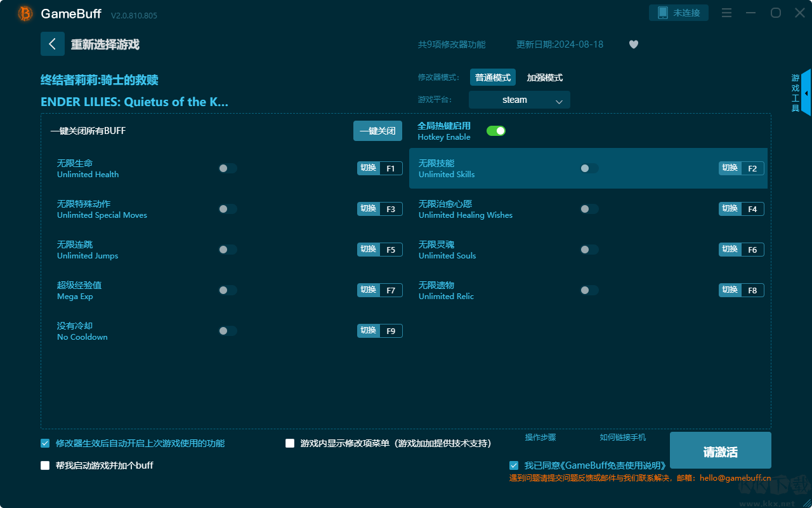This screenshot has width=812, height=508.
Task: Click the phone 未连接 status button
Action: click(x=679, y=13)
